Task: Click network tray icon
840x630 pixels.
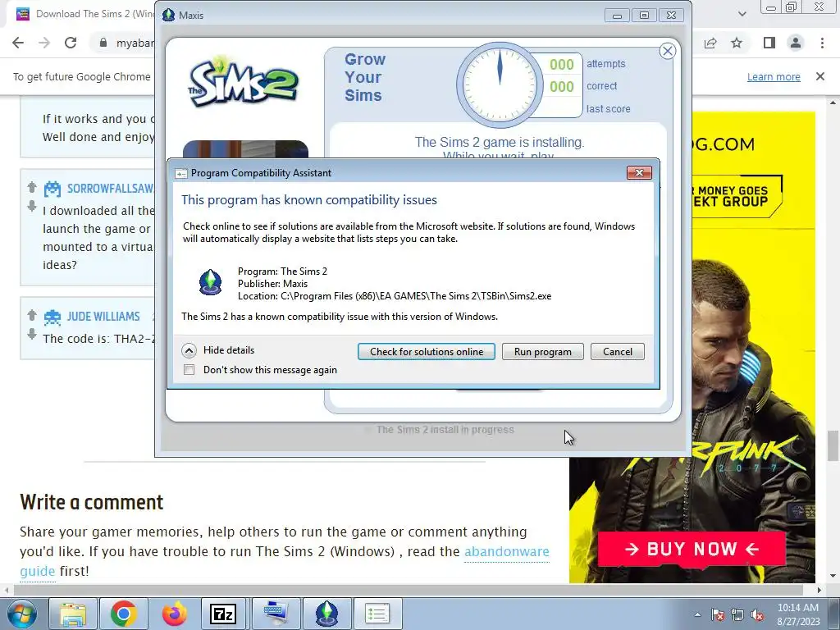Action: (x=737, y=614)
